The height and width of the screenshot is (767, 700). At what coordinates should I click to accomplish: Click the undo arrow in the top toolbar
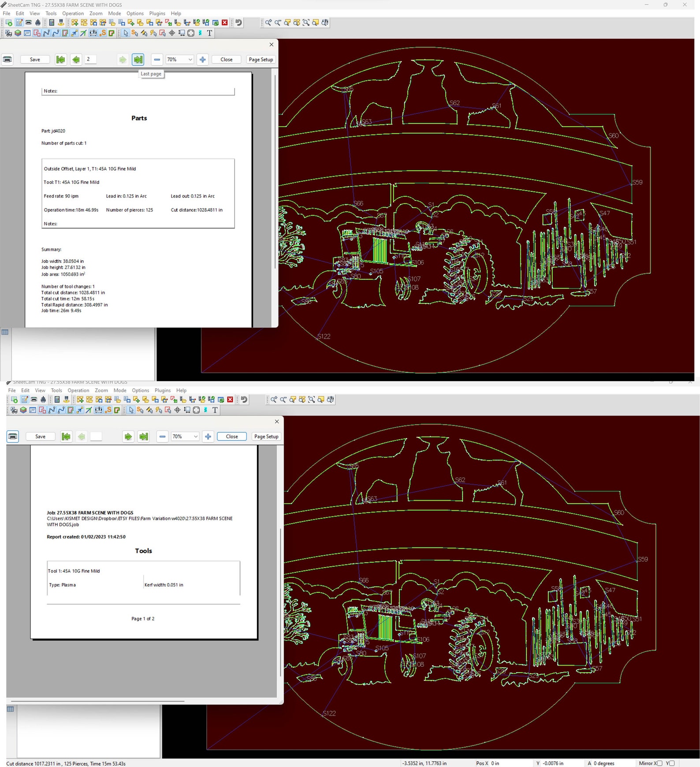coord(238,22)
